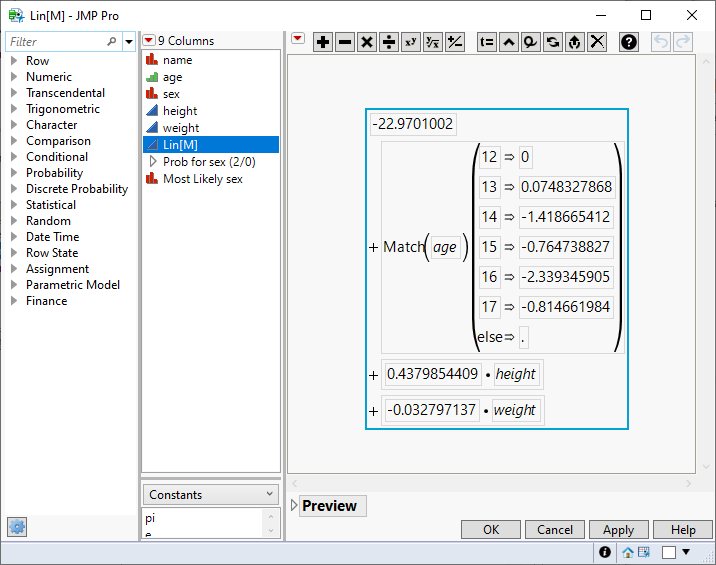Select the height column in list
The image size is (716, 565).
(x=180, y=111)
